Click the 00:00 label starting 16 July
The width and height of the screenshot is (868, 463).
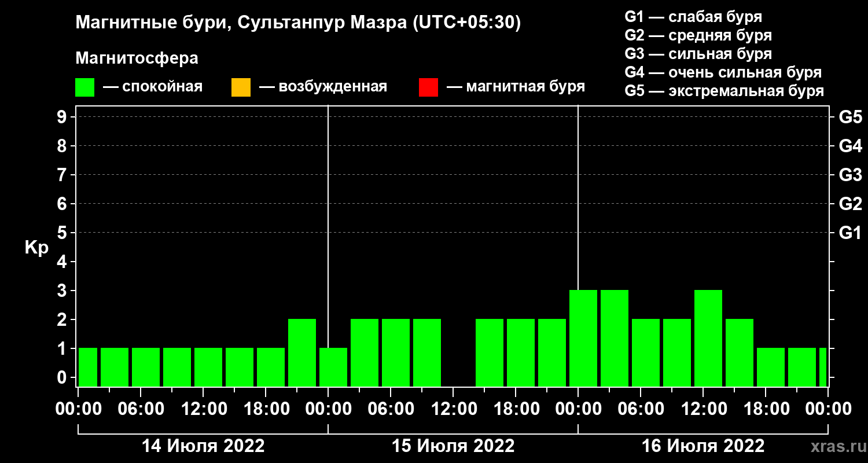click(x=578, y=409)
